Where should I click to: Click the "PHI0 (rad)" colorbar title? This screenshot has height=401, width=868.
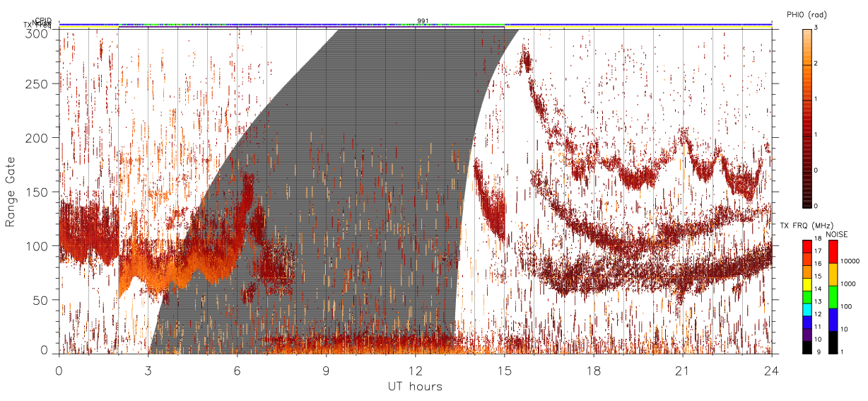pyautogui.click(x=807, y=15)
